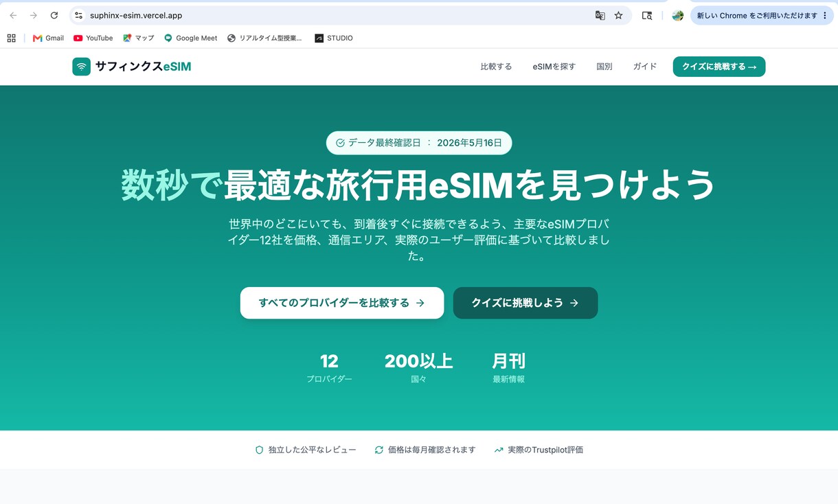The image size is (838, 504).
Task: Click the trend icon by 実際のTrustpilot評価
Action: point(499,450)
